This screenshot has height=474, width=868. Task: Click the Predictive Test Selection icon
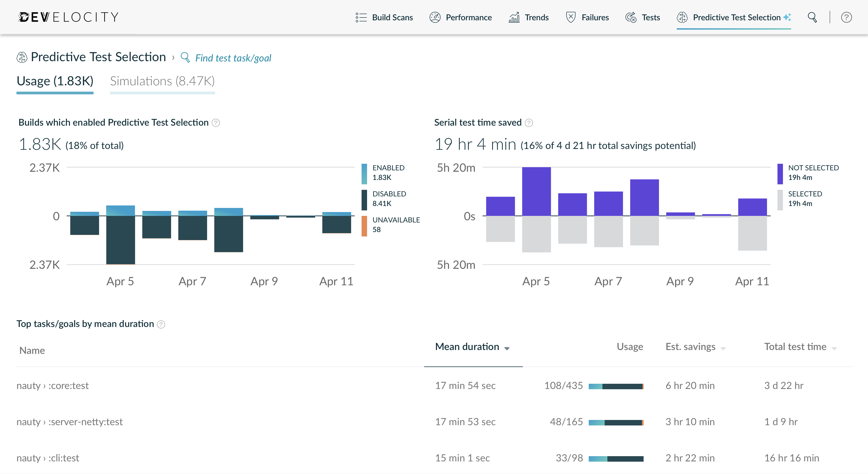(682, 17)
